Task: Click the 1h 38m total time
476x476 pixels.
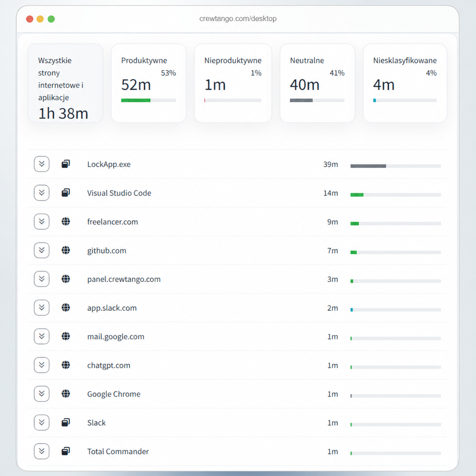Action: (63, 113)
